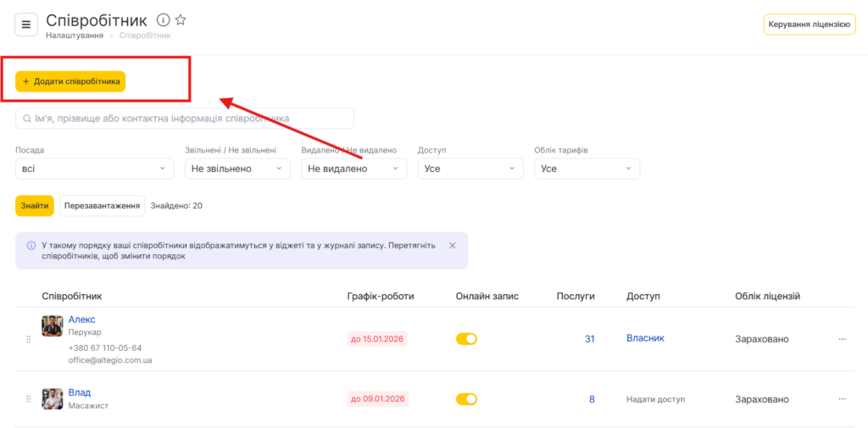Go to Налаштування breadcrumb
Image resolution: width=868 pixels, height=428 pixels.
coord(75,36)
